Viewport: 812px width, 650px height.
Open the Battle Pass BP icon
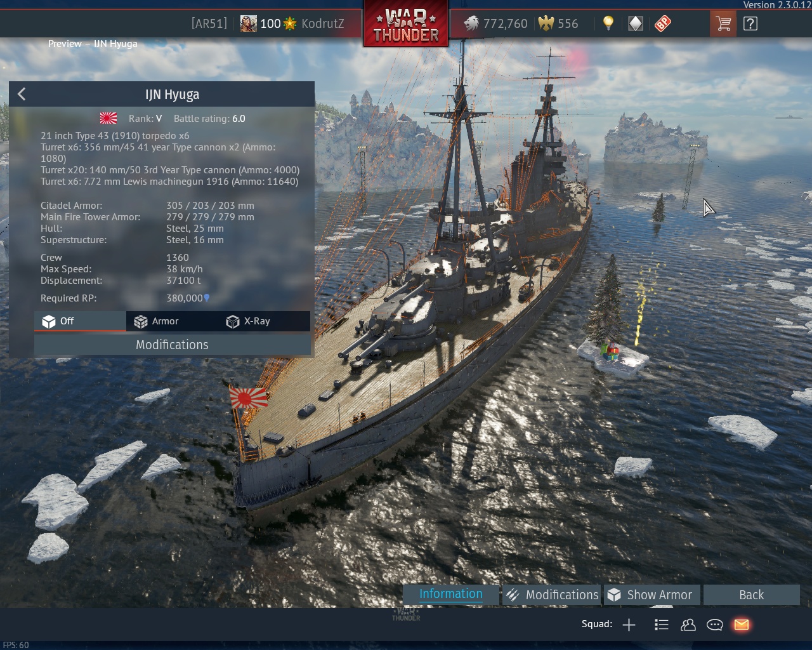[662, 23]
